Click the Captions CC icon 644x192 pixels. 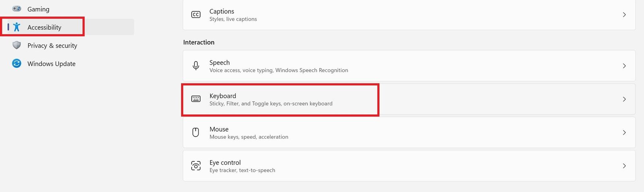click(x=196, y=15)
